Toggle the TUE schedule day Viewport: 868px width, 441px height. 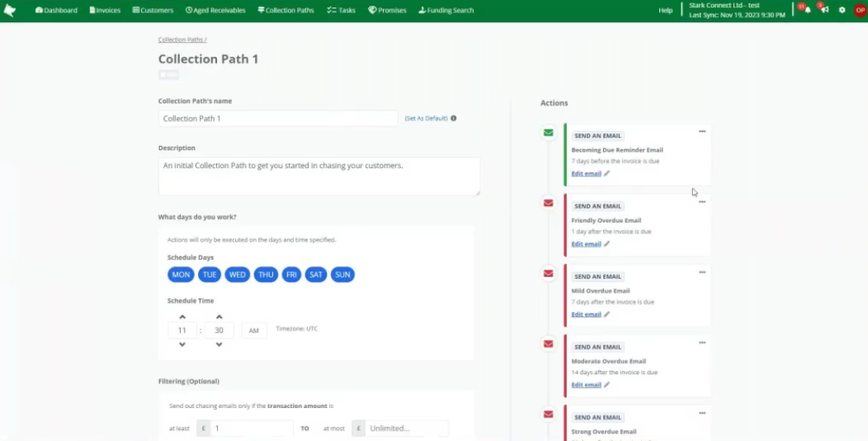tap(210, 274)
